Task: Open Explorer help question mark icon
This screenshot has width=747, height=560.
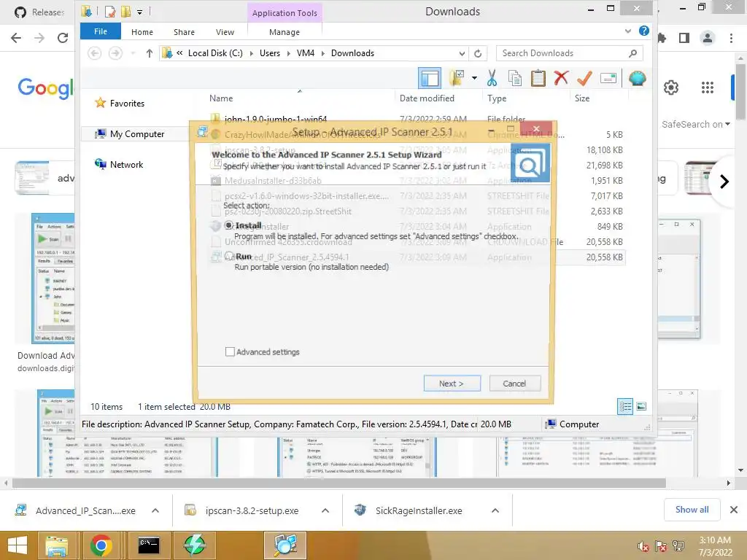Action: pyautogui.click(x=644, y=31)
